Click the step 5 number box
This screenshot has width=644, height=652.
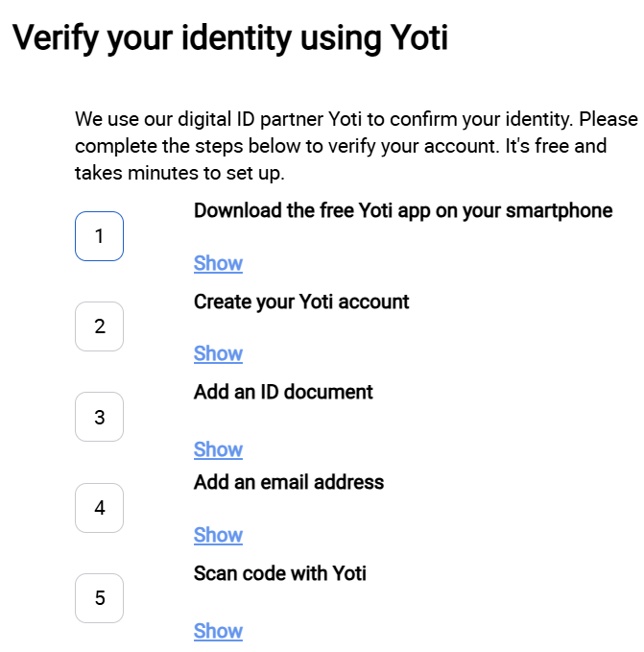coord(99,598)
